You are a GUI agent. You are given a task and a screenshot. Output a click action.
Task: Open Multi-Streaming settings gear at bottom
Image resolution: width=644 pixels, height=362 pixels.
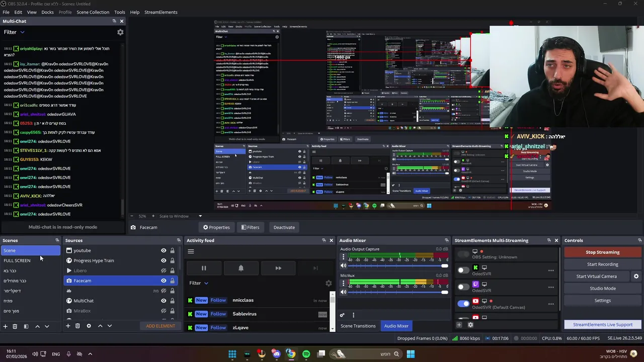point(470,325)
